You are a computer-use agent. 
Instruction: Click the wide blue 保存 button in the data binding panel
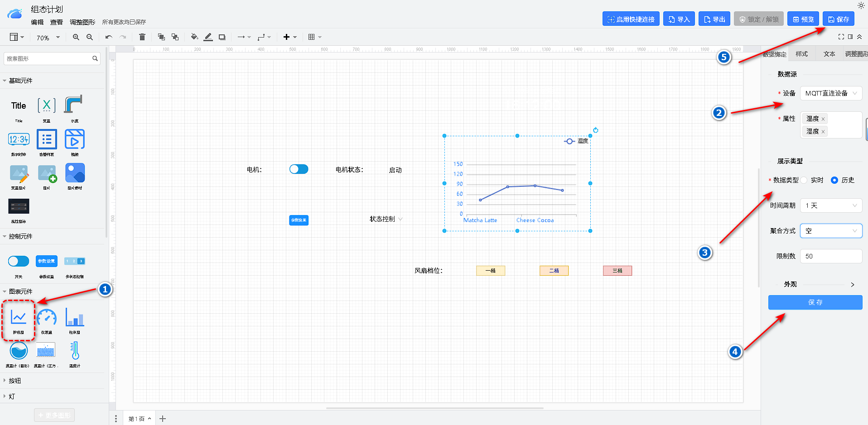(815, 302)
